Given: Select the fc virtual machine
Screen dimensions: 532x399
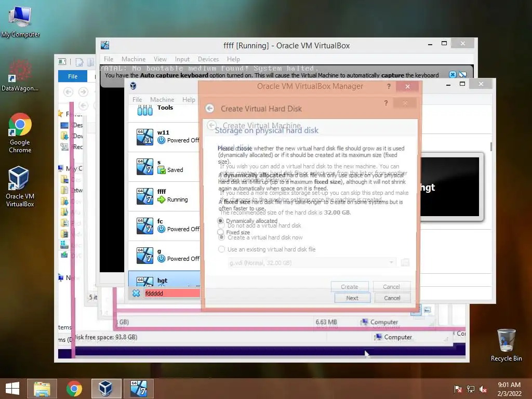Looking at the screenshot, I should point(164,225).
